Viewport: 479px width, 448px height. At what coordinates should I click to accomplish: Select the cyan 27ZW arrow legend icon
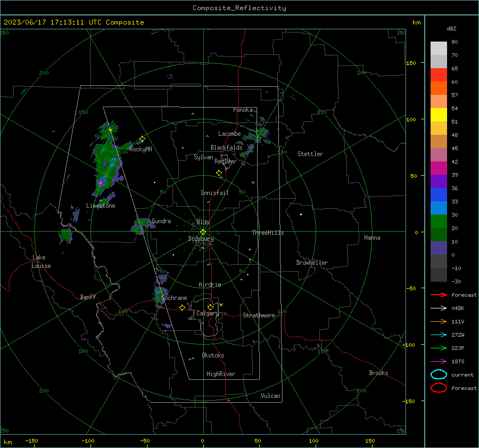point(439,335)
